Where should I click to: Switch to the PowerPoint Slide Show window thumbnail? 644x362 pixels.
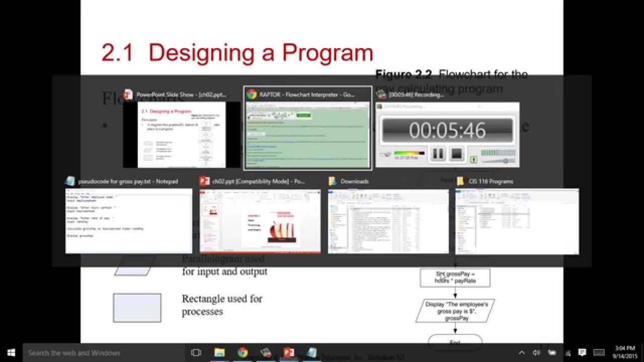coord(182,134)
